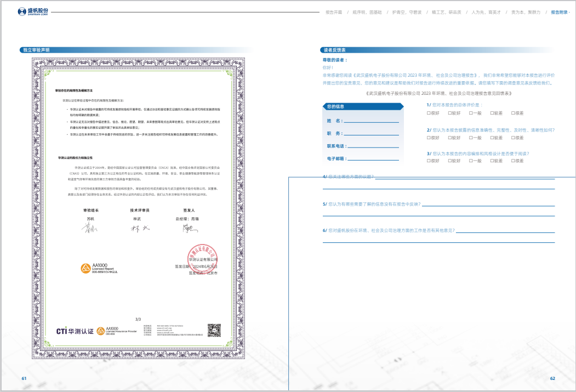Image resolution: width=576 pixels, height=392 pixels.
Task: Click the AA1000 Licensed Assurance Provider icon
Action: 100,331
